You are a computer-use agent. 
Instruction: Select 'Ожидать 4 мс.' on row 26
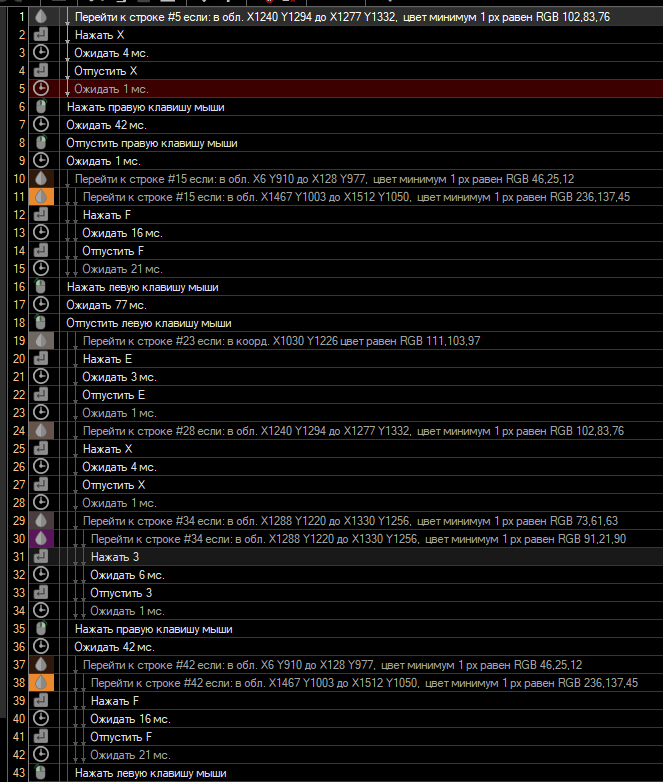pos(119,467)
